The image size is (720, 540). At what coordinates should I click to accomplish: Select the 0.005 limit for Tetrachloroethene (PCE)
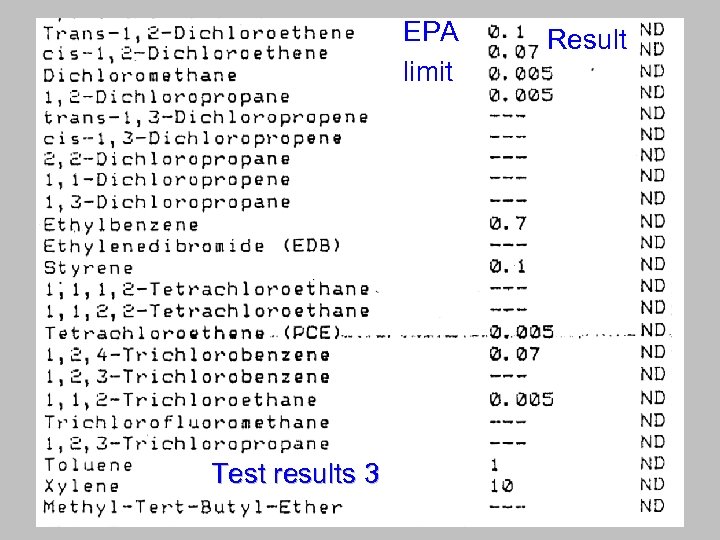[x=521, y=332]
